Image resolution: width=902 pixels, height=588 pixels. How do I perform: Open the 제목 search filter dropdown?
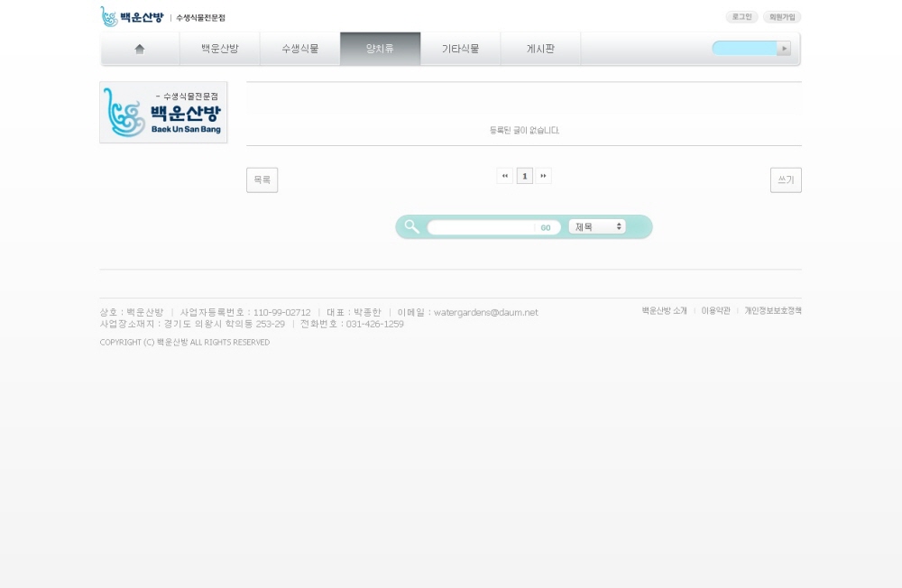[597, 227]
